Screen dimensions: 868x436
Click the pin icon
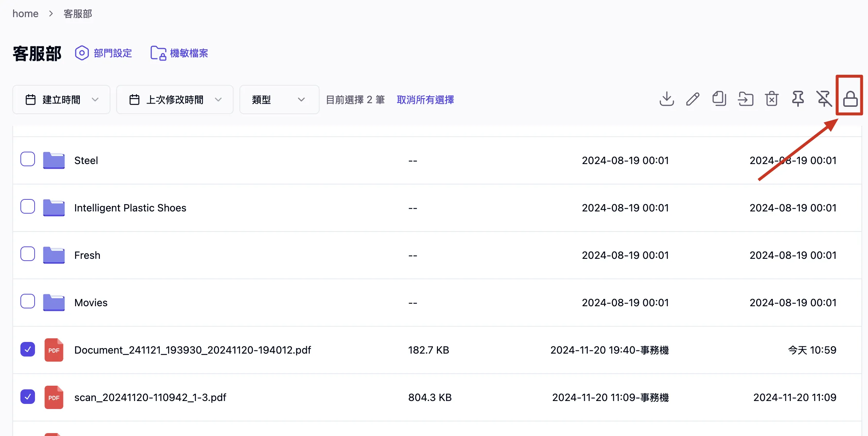(x=798, y=99)
